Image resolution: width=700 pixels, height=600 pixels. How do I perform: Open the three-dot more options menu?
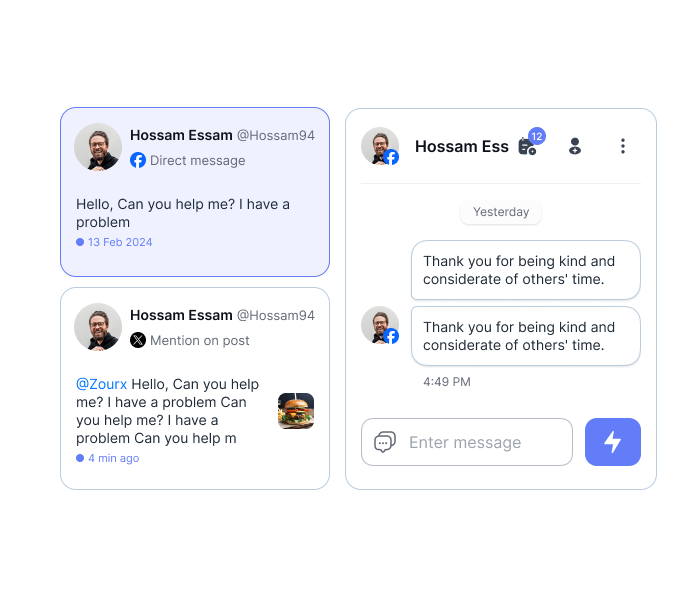[623, 146]
